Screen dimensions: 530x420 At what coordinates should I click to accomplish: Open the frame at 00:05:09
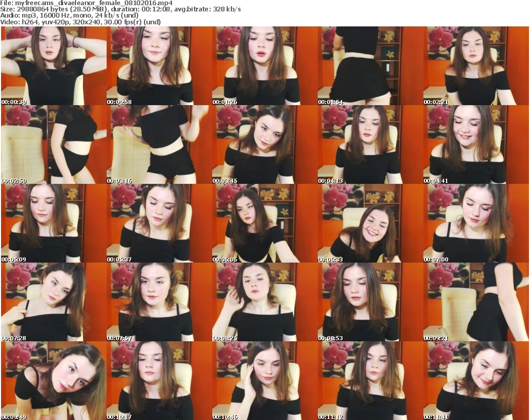(x=53, y=223)
